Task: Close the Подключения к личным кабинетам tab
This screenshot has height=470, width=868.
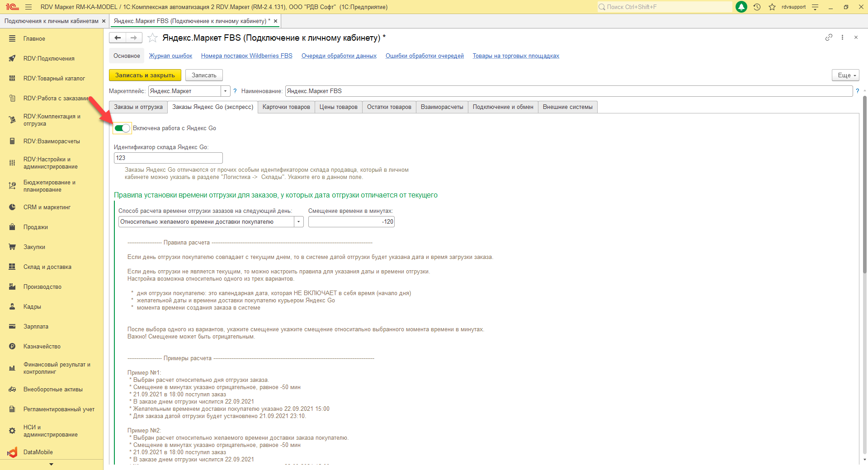Action: tap(104, 21)
